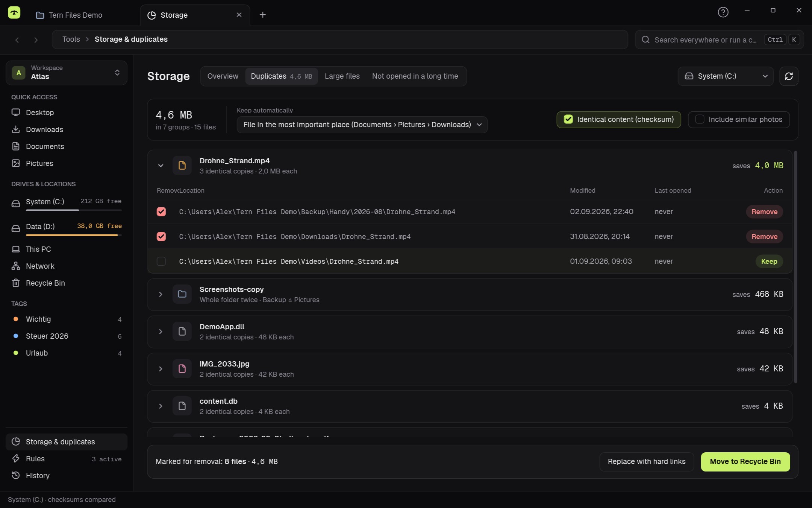Open History in sidebar
This screenshot has height=508, width=812.
(67, 476)
